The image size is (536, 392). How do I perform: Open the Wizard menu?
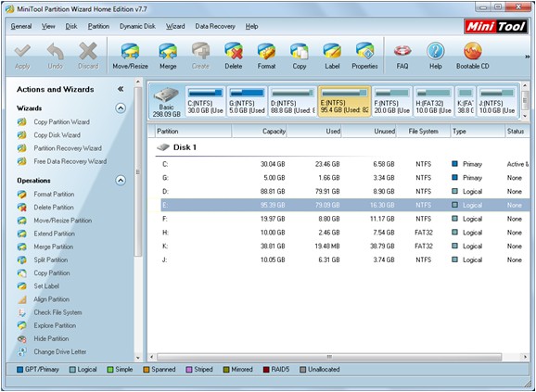pos(175,26)
